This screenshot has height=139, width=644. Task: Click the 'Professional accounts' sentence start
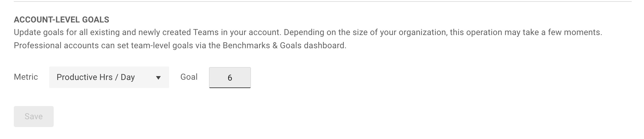tap(56, 46)
